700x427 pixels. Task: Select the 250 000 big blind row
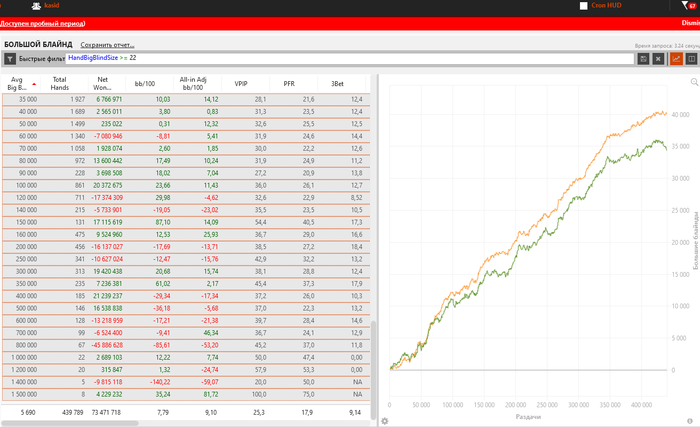[x=186, y=259]
